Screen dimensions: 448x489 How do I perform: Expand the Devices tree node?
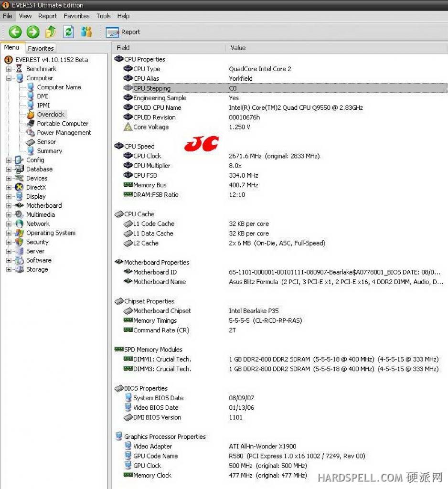[x=9, y=179]
